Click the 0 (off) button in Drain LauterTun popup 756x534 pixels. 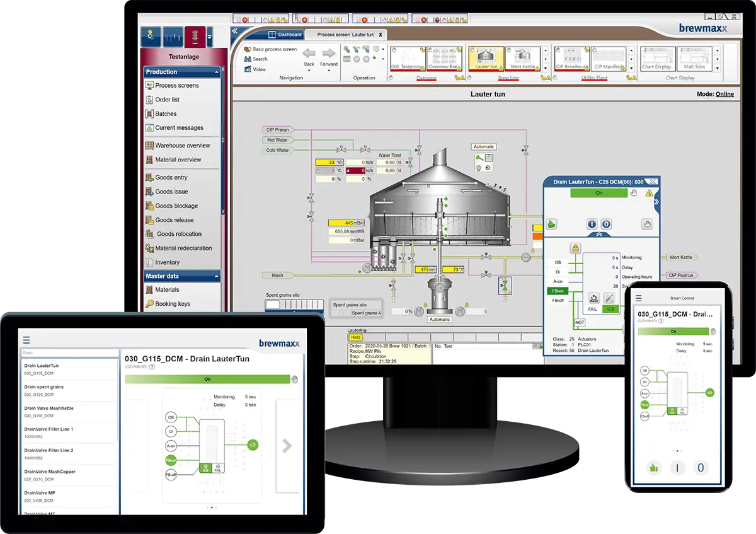[x=605, y=224]
